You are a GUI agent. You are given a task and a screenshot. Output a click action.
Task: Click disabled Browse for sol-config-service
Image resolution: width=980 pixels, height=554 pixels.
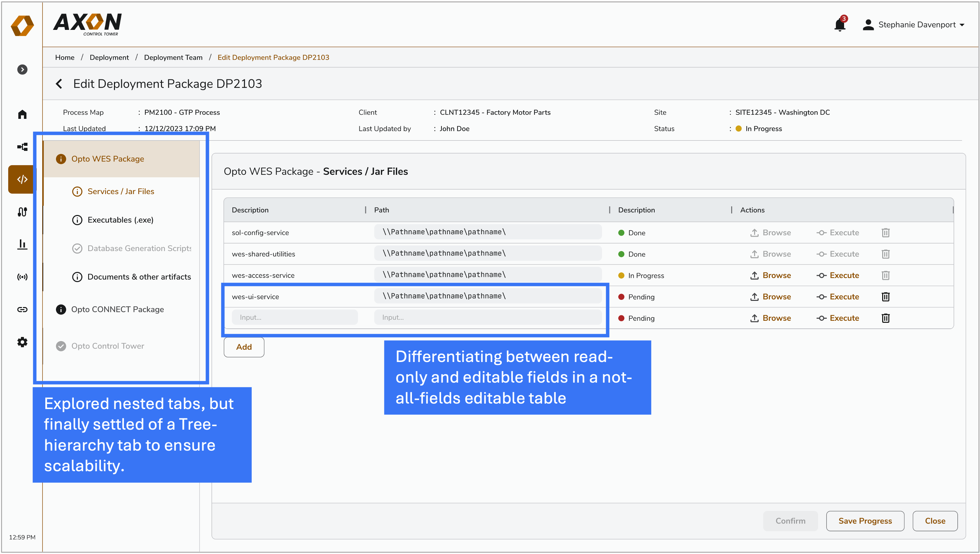coord(770,233)
